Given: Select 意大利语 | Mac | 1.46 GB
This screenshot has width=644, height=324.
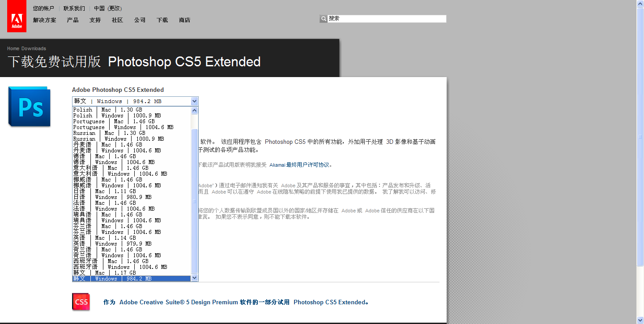Looking at the screenshot, I should click(132, 168).
